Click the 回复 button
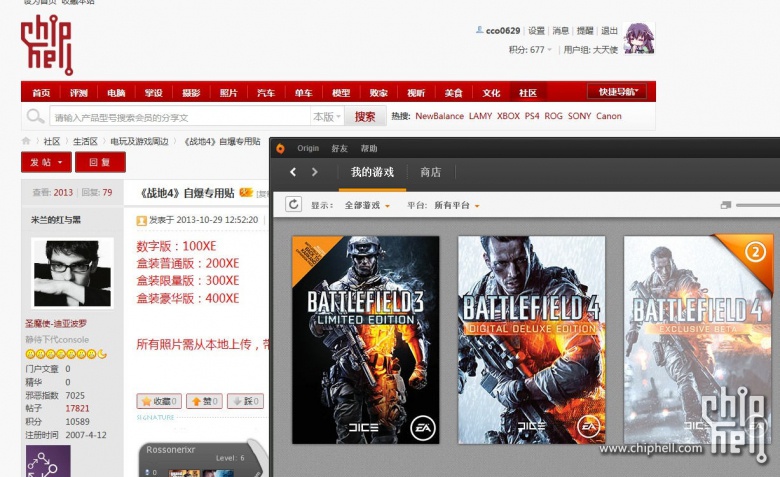The height and width of the screenshot is (477, 780). [x=100, y=162]
